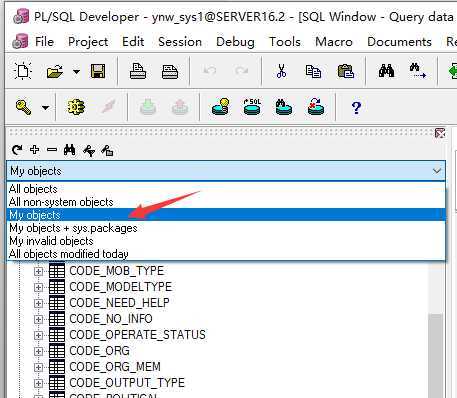Click the SQL database toolbar icon
Screen dimensions: 457x398
point(252,107)
